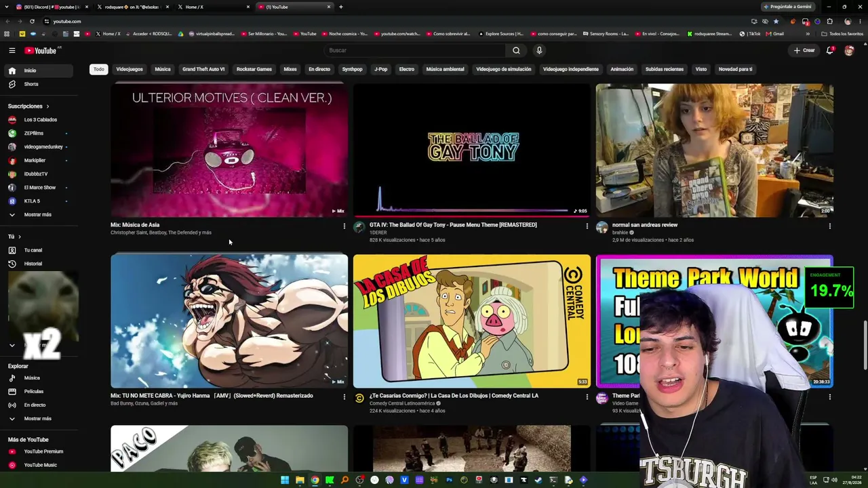Open options menu for normal san andreas review
Screen dimensions: 868x488
(829, 226)
